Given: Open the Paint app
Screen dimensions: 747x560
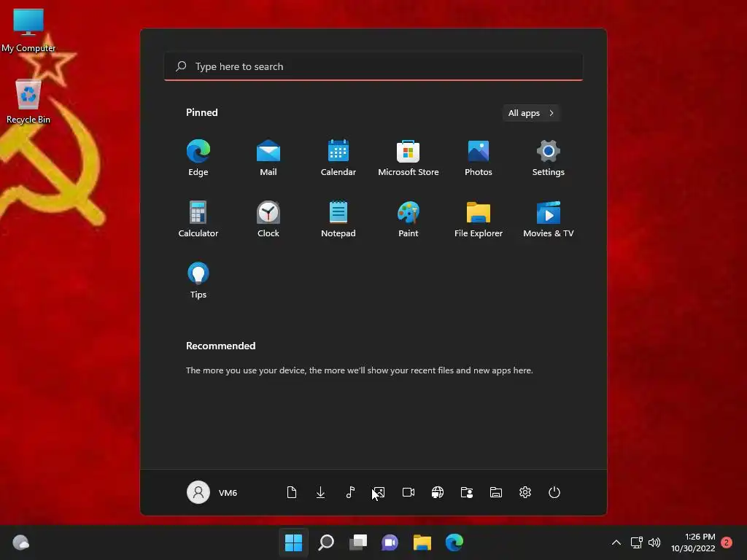Looking at the screenshot, I should [409, 219].
